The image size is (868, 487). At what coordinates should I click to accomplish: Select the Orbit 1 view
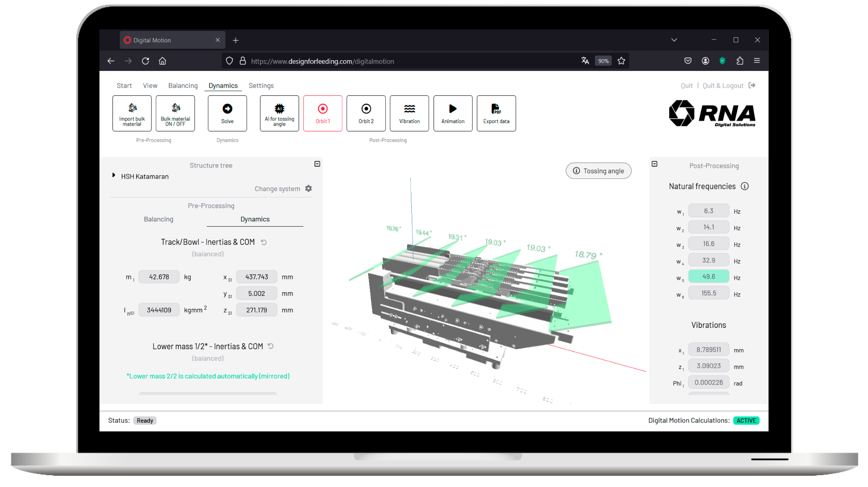[323, 114]
